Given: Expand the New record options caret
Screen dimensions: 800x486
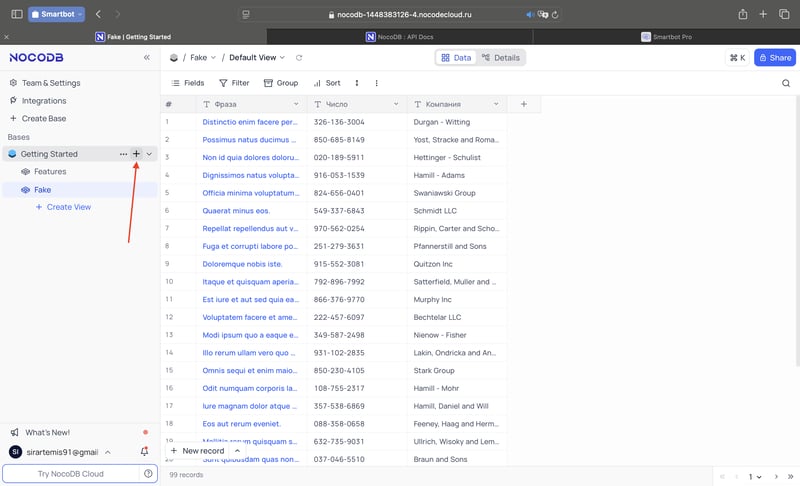Looking at the screenshot, I should coord(237,451).
